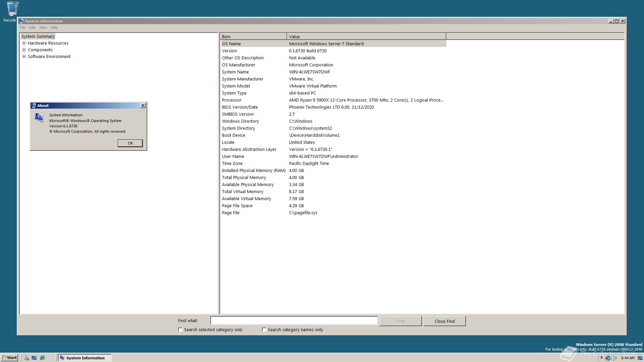The width and height of the screenshot is (644, 362).
Task: Select the System Model row
Action: [333, 86]
